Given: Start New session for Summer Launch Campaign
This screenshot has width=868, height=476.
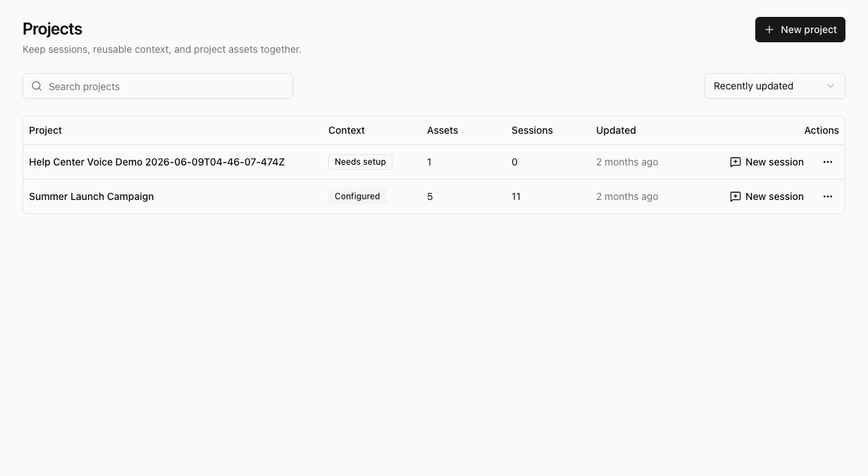Looking at the screenshot, I should pyautogui.click(x=767, y=196).
